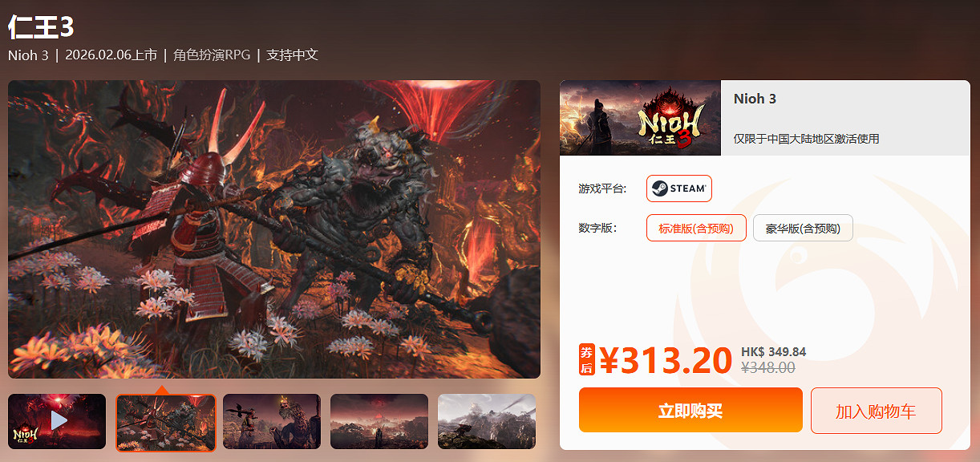
Task: Select the Steam platform logo button
Action: 679,188
